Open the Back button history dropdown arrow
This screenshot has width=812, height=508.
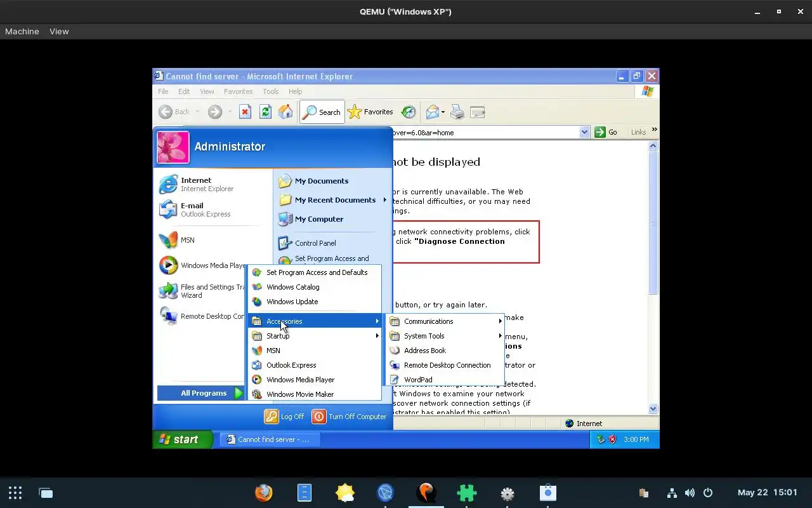tap(197, 112)
